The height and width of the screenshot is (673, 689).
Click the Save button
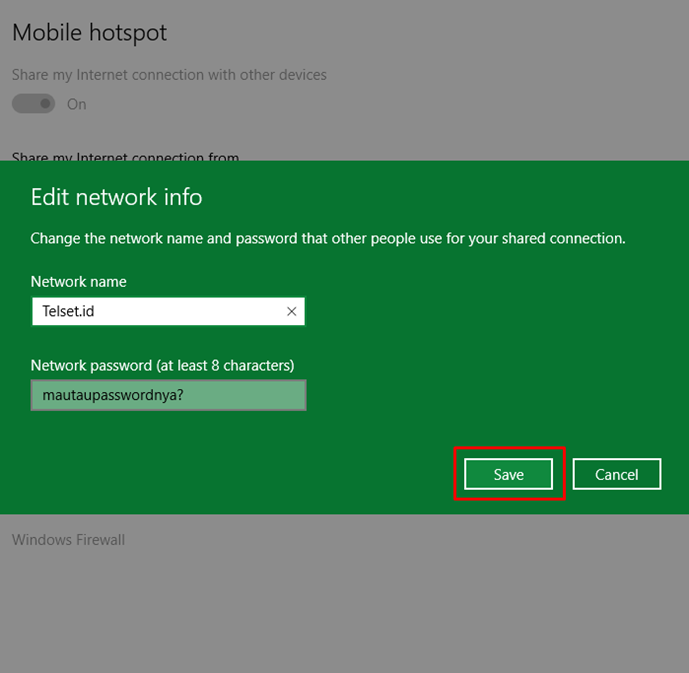[x=508, y=474]
